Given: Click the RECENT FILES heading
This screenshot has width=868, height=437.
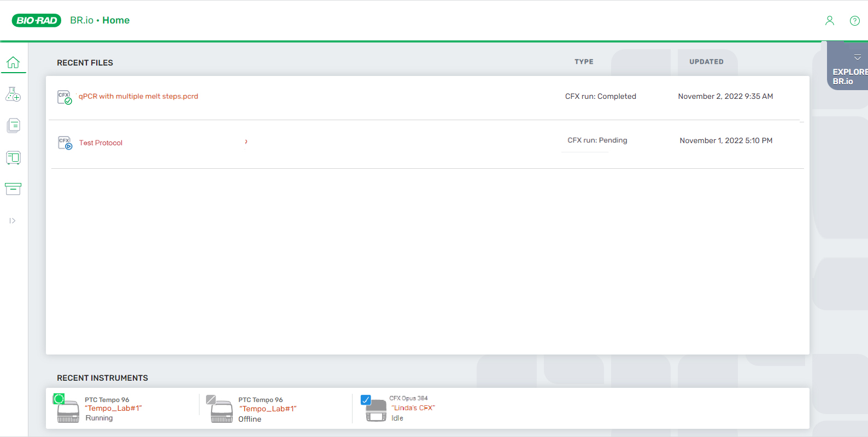Looking at the screenshot, I should (x=85, y=63).
